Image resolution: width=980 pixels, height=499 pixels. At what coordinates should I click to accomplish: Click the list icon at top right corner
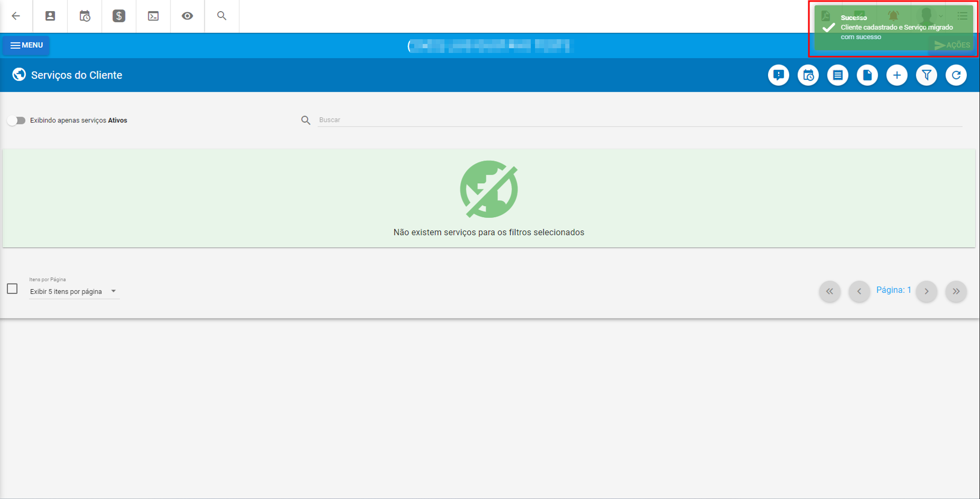[x=963, y=16]
